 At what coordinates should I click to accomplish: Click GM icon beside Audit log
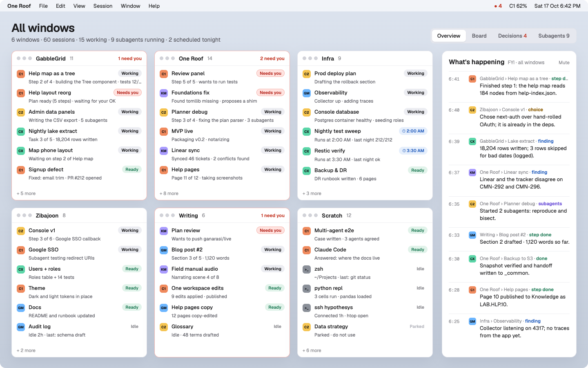(x=21, y=327)
